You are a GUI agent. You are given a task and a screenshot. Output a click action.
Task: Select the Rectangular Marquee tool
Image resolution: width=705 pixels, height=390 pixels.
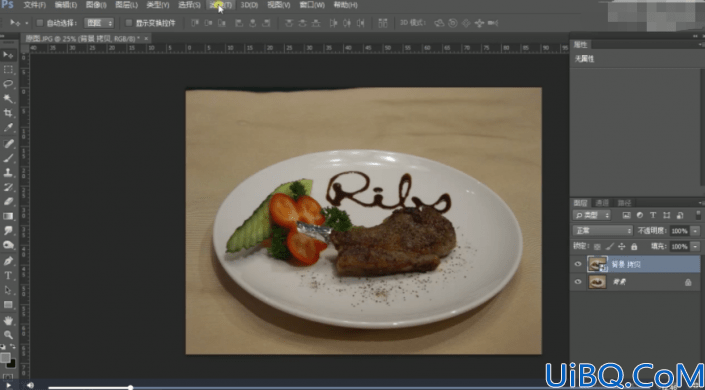click(x=8, y=69)
